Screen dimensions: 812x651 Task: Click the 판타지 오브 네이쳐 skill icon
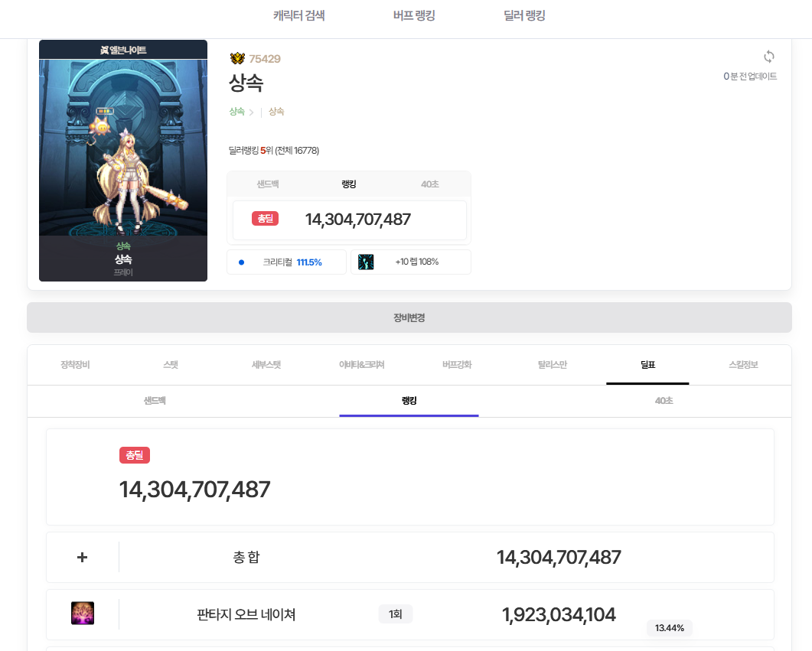click(x=83, y=614)
